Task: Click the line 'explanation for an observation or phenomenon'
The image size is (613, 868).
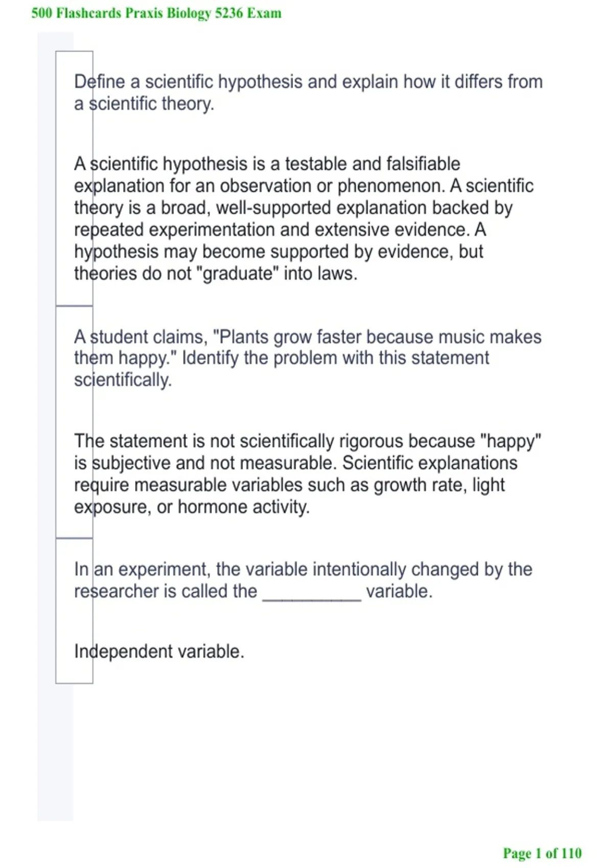Action: (x=303, y=186)
